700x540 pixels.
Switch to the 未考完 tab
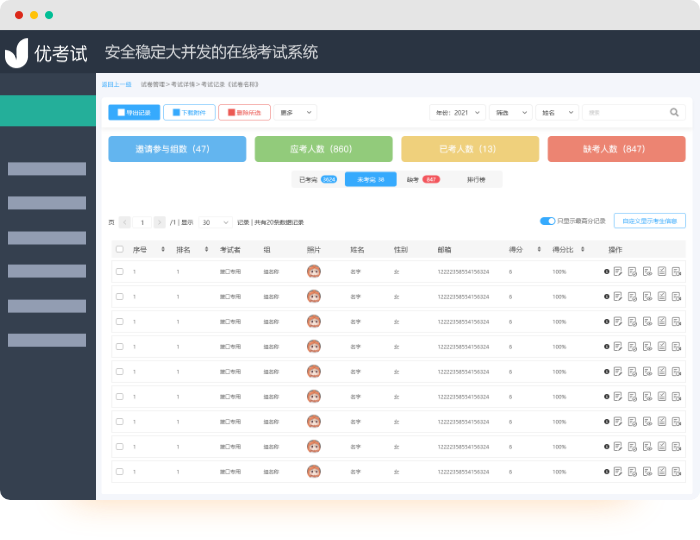(x=371, y=179)
